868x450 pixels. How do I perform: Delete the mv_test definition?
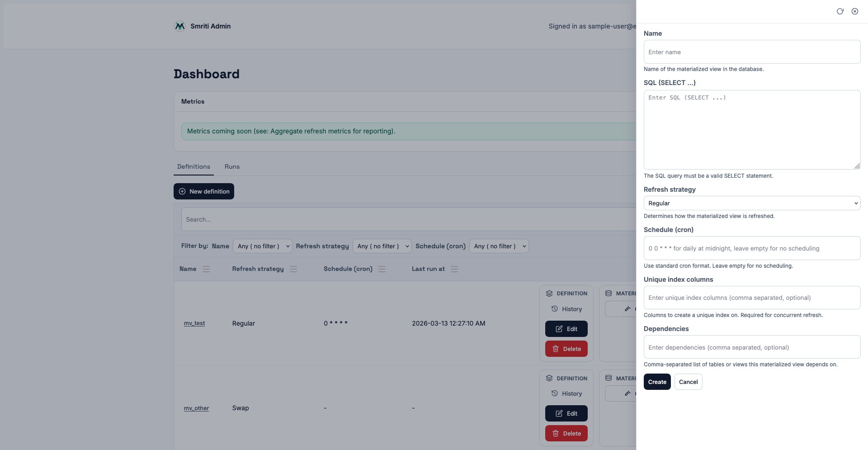(566, 349)
